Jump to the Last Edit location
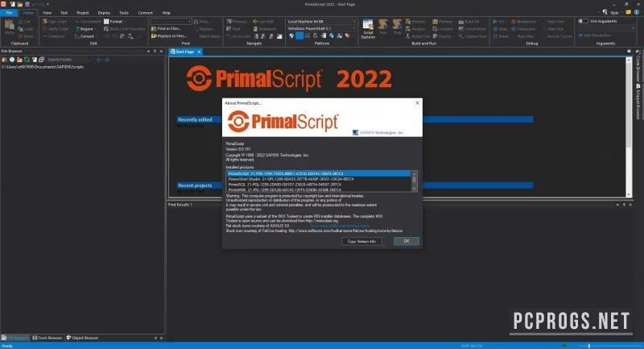This screenshot has height=349, width=644. pyautogui.click(x=263, y=22)
